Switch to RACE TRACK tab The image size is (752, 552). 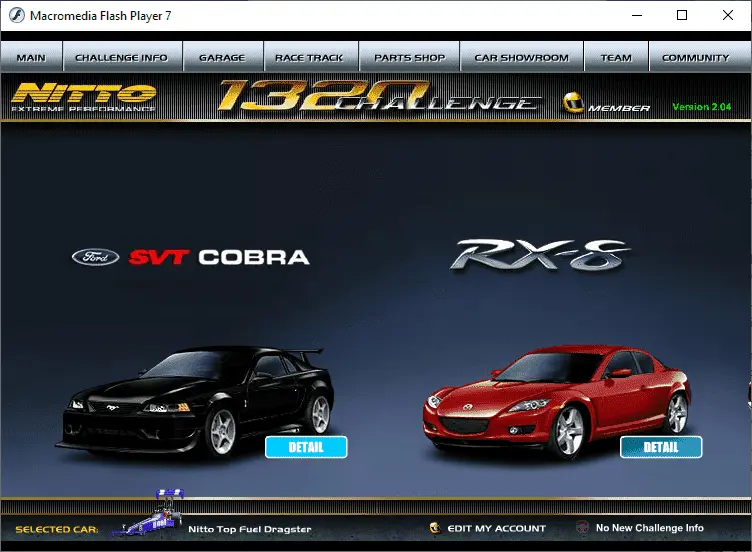(x=309, y=58)
